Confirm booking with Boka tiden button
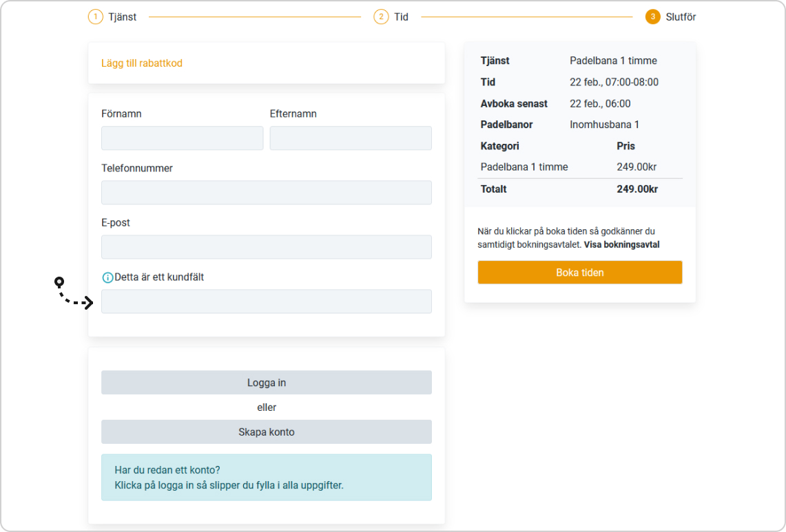Screen dimensions: 786x532 pyautogui.click(x=579, y=273)
